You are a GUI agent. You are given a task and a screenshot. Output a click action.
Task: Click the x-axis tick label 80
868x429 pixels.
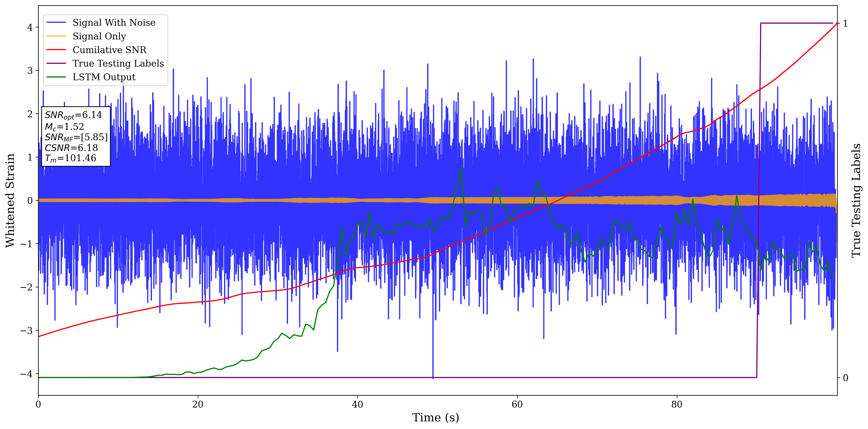[x=677, y=404]
